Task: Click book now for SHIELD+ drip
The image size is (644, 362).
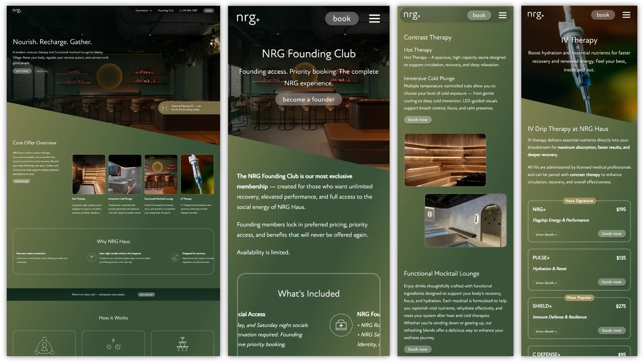Action: (611, 330)
